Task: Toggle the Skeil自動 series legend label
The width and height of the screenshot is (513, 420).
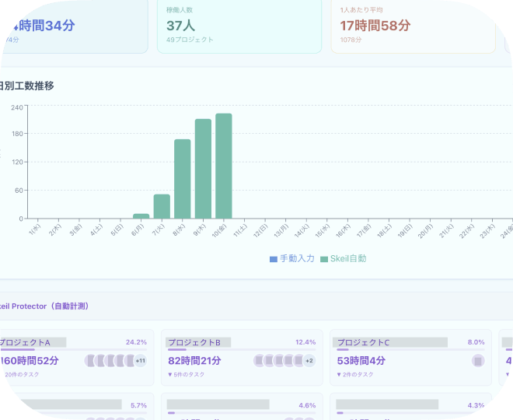Action: coord(347,258)
